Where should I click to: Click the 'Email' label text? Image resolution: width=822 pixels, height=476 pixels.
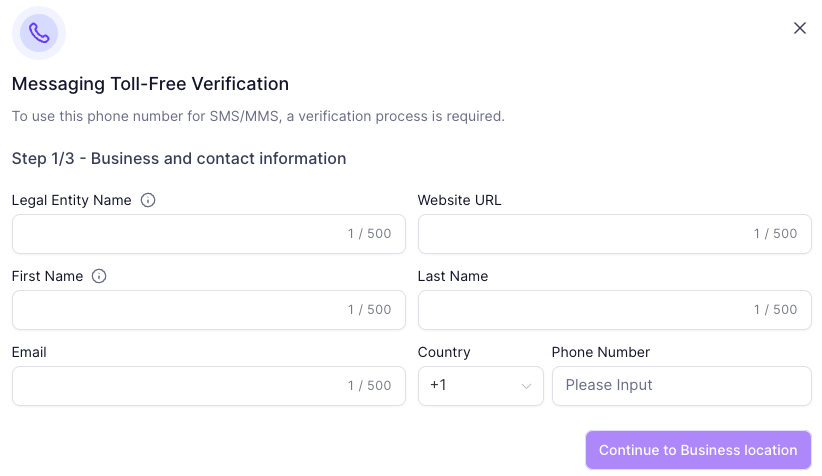pos(29,352)
